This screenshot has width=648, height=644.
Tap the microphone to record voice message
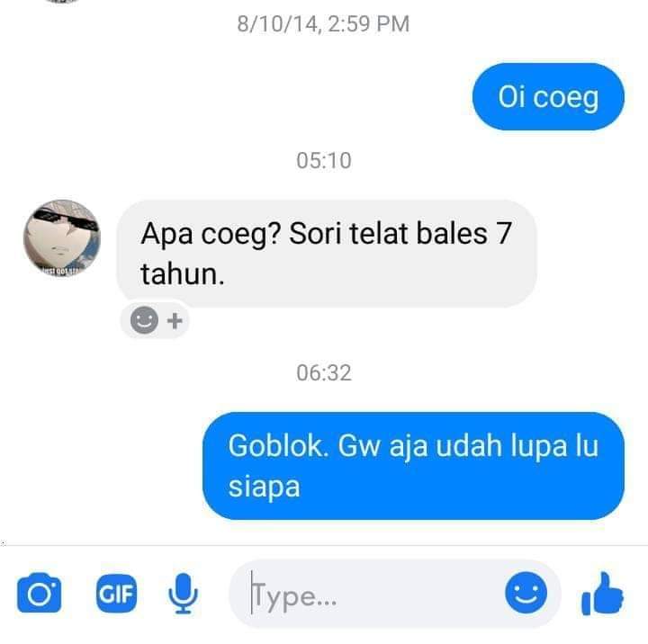tap(183, 594)
